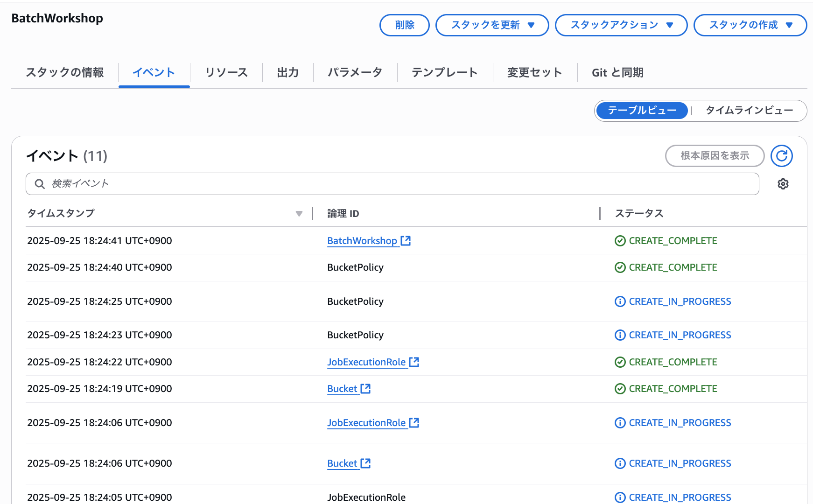Click the success check icon at 18:24:40 BucketPolicy
The width and height of the screenshot is (813, 504).
coord(620,267)
